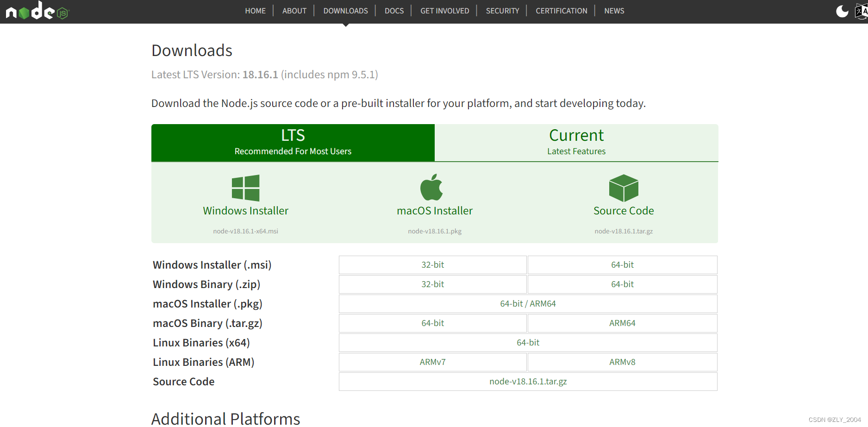Click the macOS Installer link
Screen dimensions: 868x427
point(435,211)
